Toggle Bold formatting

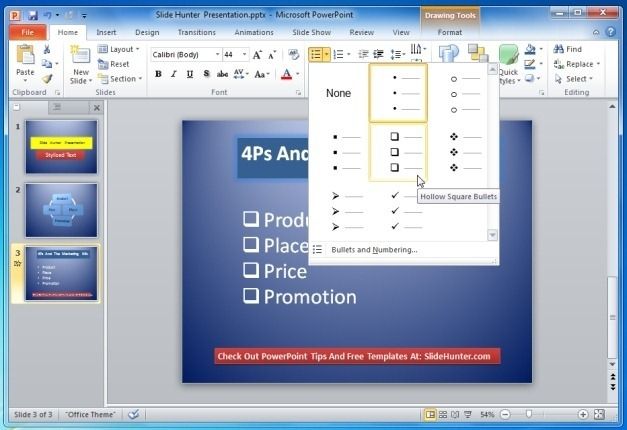[x=158, y=74]
